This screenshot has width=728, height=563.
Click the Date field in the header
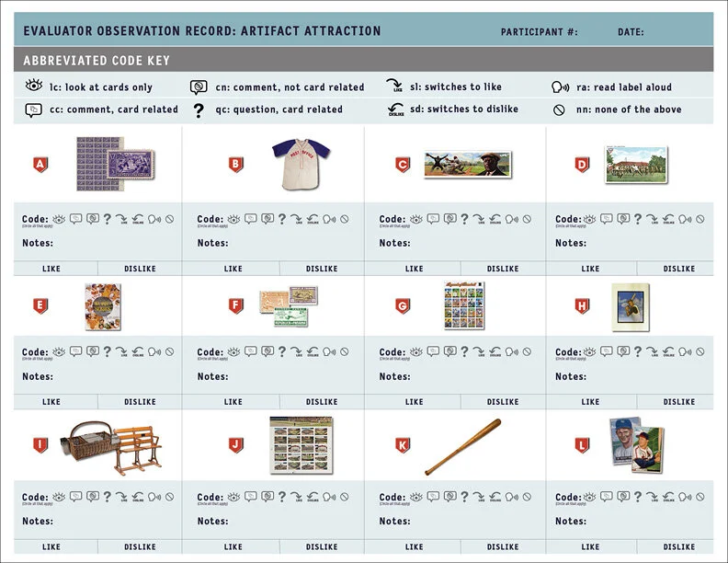(x=631, y=32)
